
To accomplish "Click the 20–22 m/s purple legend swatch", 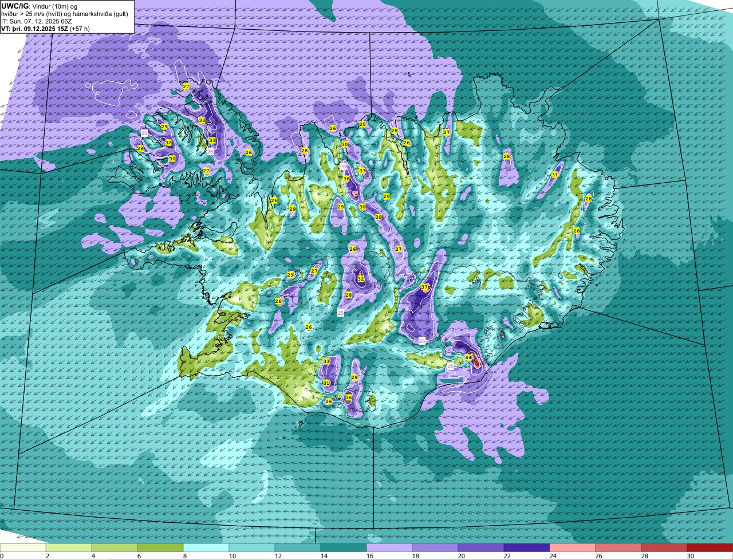I will coord(481,548).
